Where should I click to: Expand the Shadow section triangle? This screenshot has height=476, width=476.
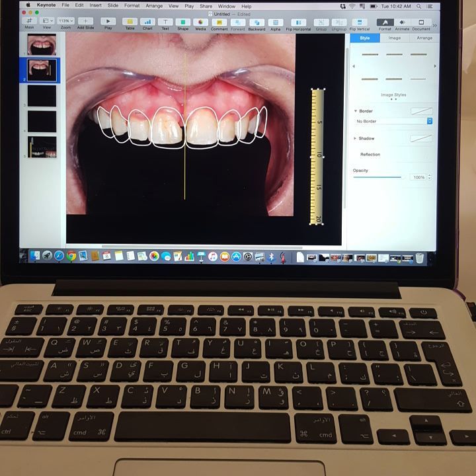pos(355,138)
